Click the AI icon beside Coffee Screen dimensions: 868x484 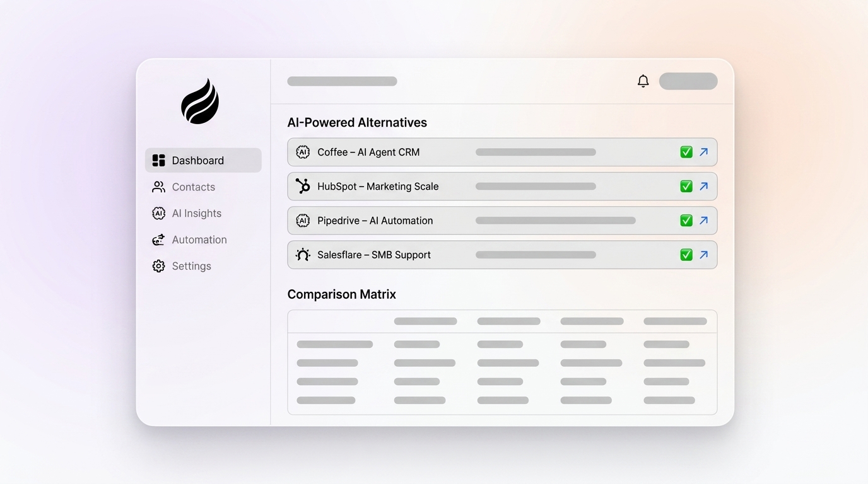(303, 153)
